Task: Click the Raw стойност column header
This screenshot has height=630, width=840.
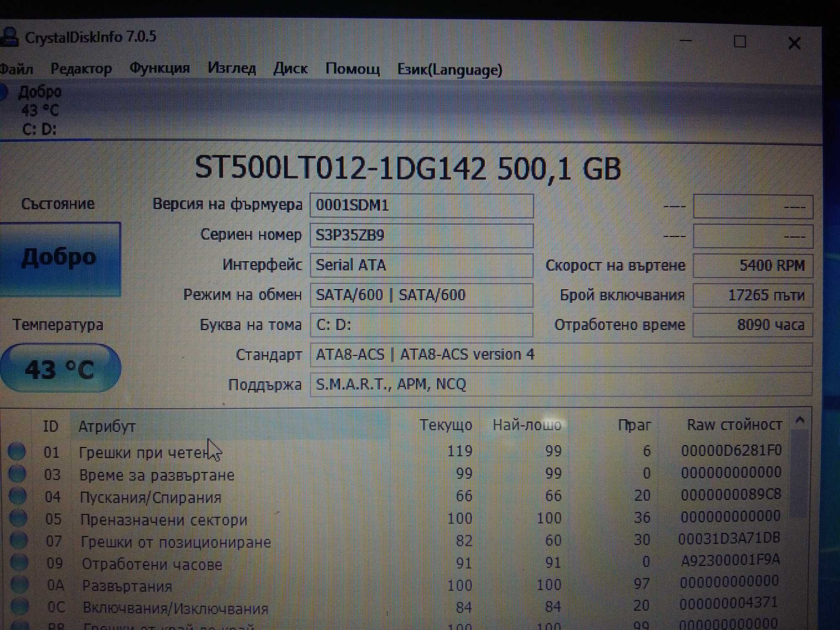Action: click(734, 425)
